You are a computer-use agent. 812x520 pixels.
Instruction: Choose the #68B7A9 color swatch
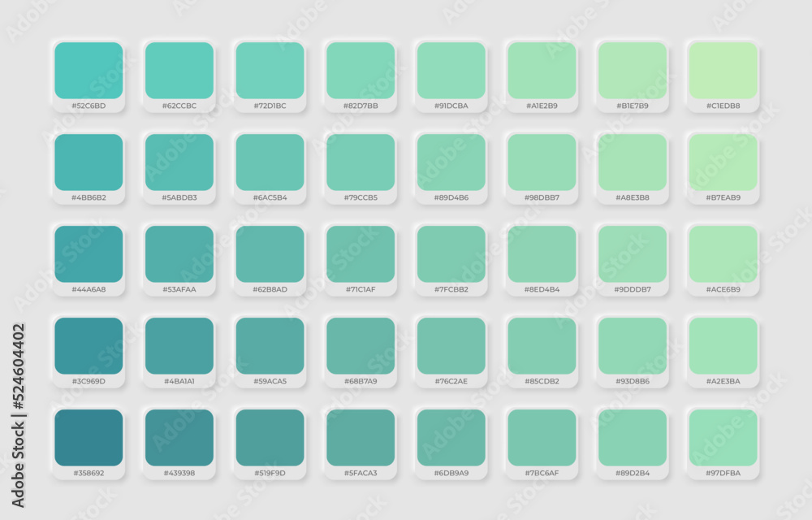pos(361,345)
